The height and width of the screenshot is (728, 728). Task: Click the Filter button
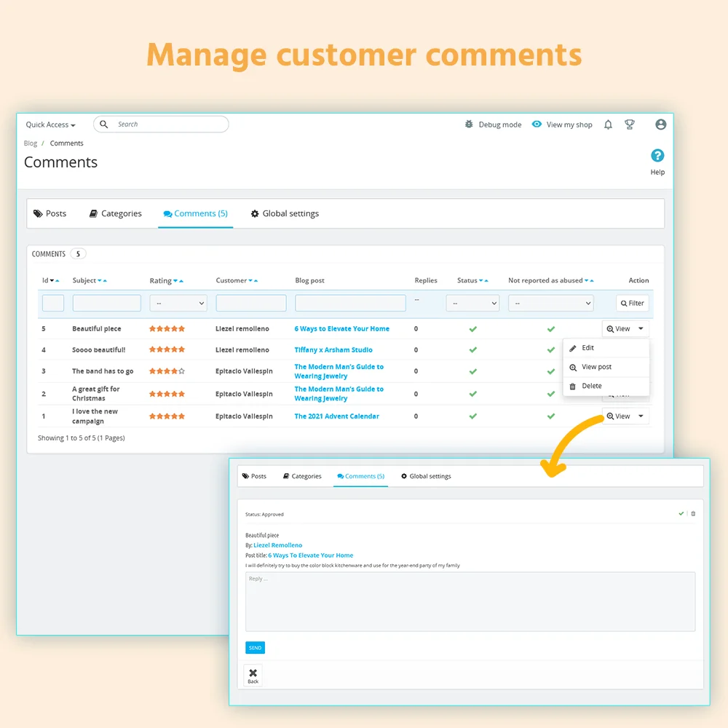(632, 303)
